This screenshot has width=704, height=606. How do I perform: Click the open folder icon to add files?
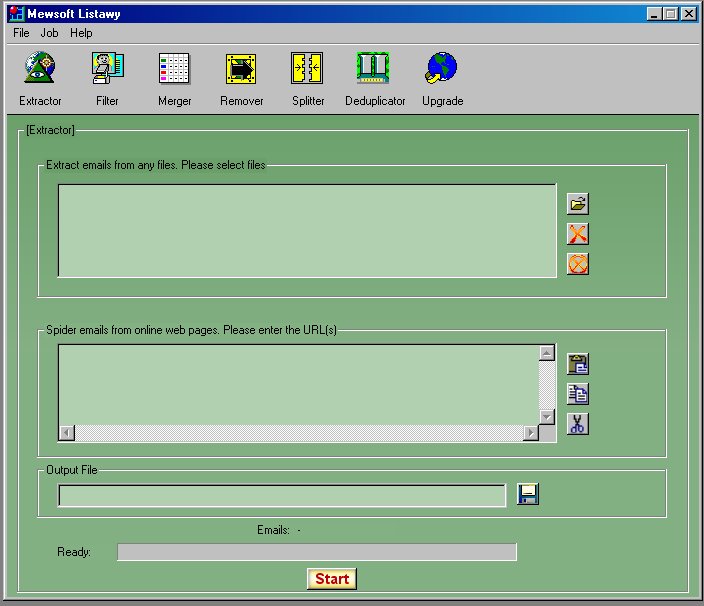click(x=578, y=204)
